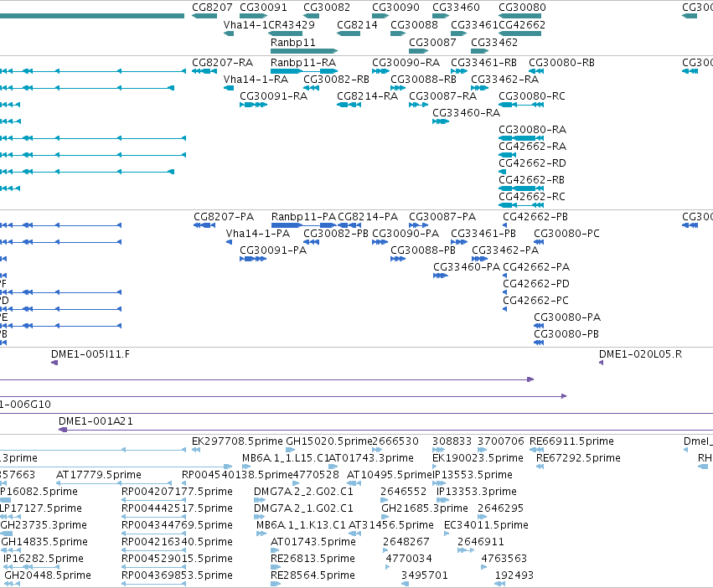This screenshot has width=713, height=588.
Task: Open the CG30087 gene feature
Action: pos(418,51)
